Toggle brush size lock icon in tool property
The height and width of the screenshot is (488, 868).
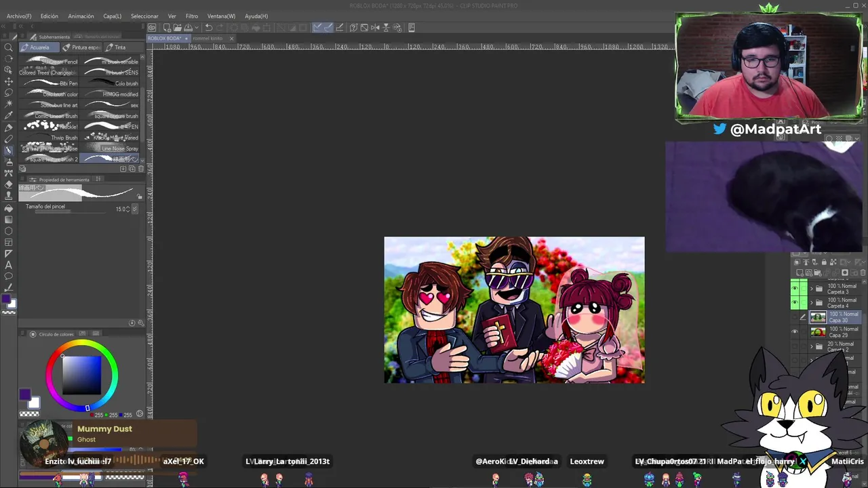140,197
